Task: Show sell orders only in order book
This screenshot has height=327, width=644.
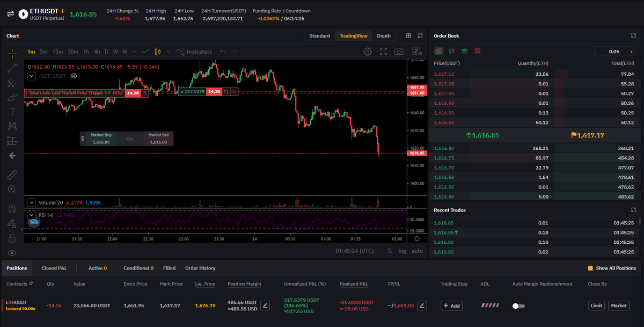Action: click(477, 51)
